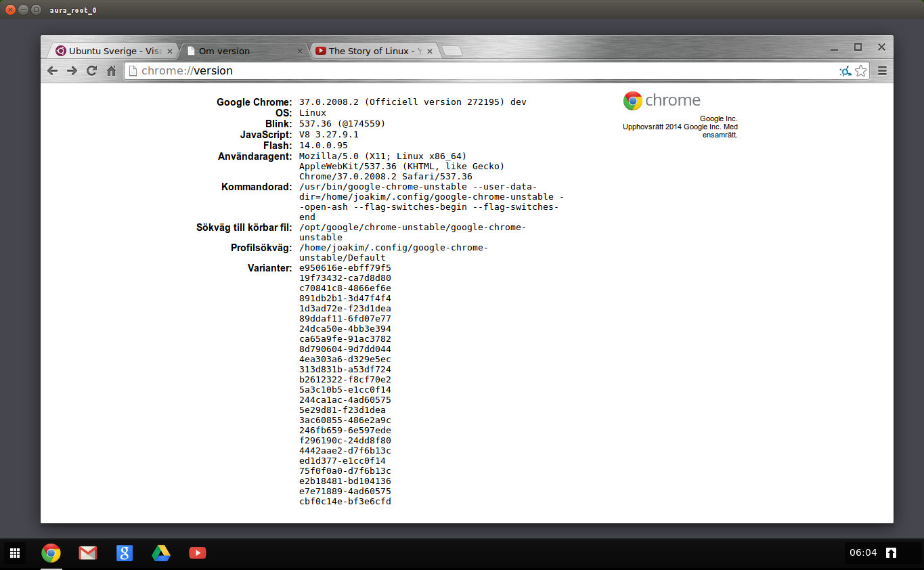Click the JavaScript value V8 3.27.9.1
This screenshot has height=570, width=924.
click(x=329, y=135)
